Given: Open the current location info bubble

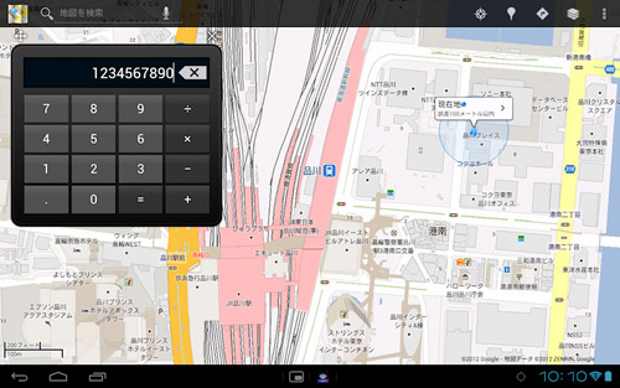Looking at the screenshot, I should (x=473, y=109).
